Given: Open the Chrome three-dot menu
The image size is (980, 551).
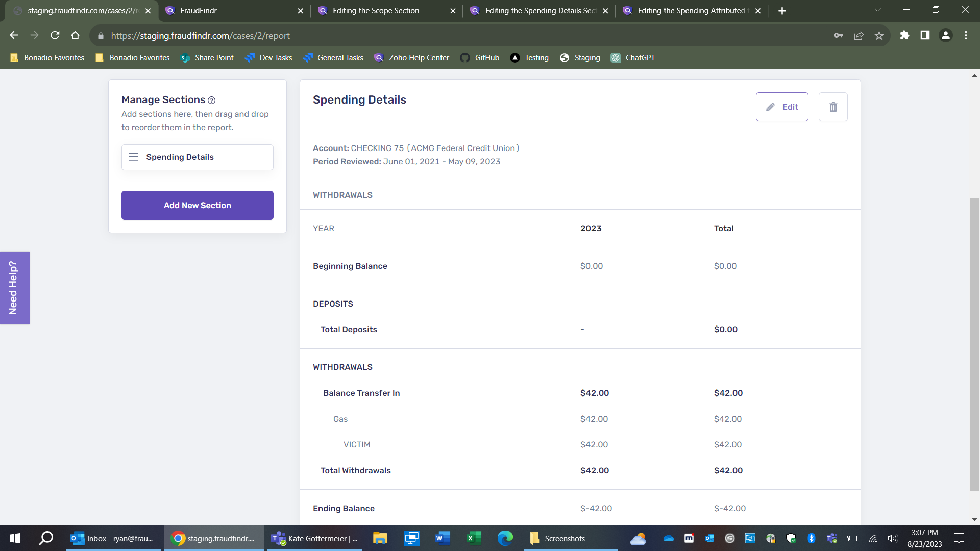Looking at the screenshot, I should point(966,36).
